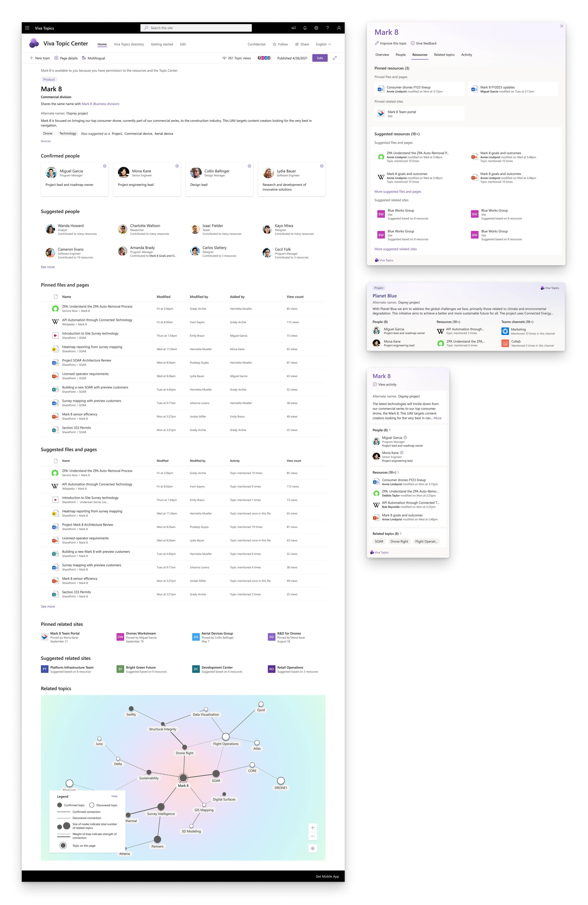Click the notifications bell icon

point(305,28)
